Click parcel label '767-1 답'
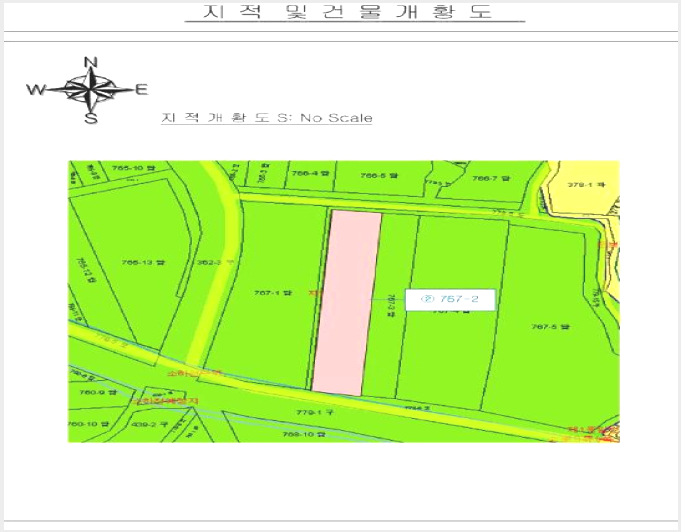This screenshot has height=532, width=681. click(x=273, y=293)
